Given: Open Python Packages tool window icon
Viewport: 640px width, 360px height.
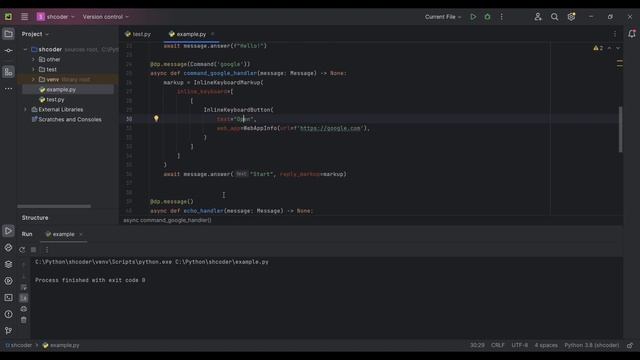Looking at the screenshot, I should 8,264.
